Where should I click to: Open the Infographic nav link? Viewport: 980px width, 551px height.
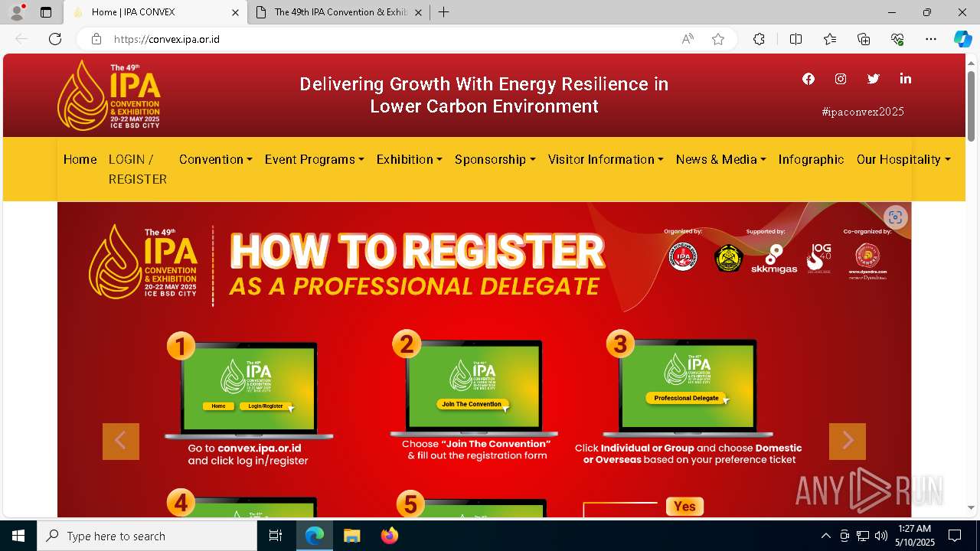tap(812, 159)
